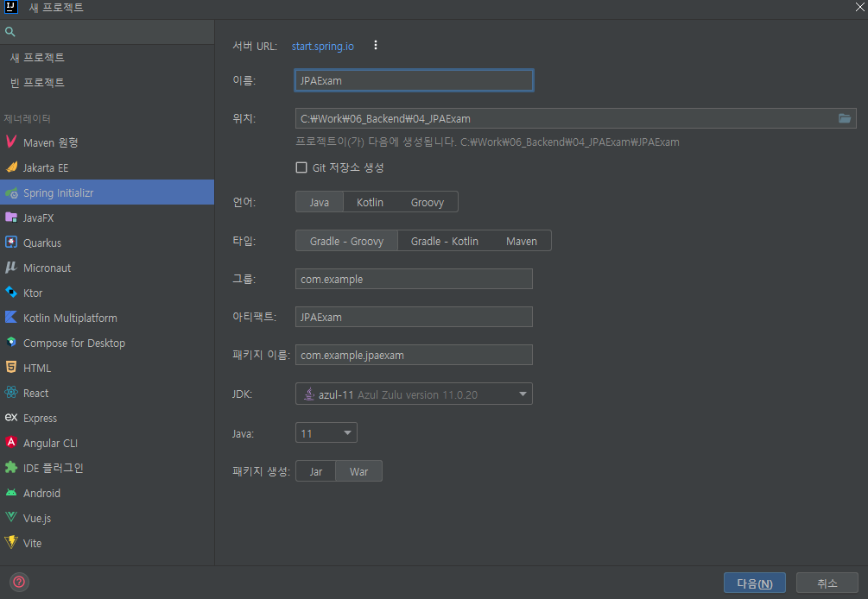Open the start.spring.io server link
Viewport: 868px width, 599px height.
323,46
